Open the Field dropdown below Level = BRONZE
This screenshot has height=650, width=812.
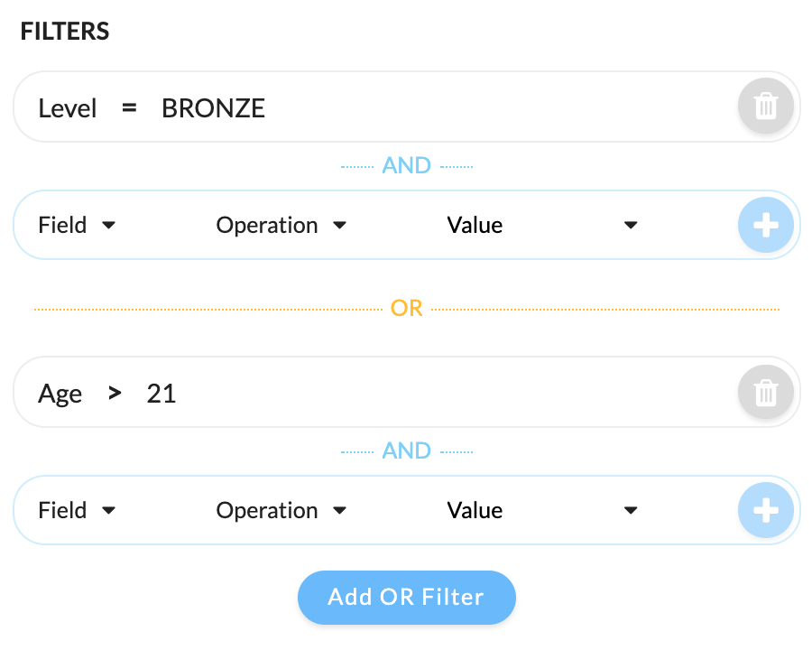(x=77, y=226)
